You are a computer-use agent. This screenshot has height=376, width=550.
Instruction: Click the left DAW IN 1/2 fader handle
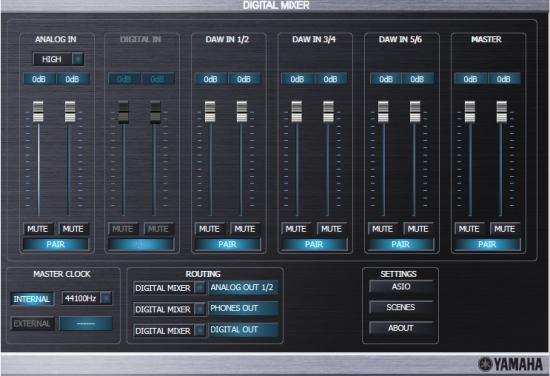click(x=210, y=112)
